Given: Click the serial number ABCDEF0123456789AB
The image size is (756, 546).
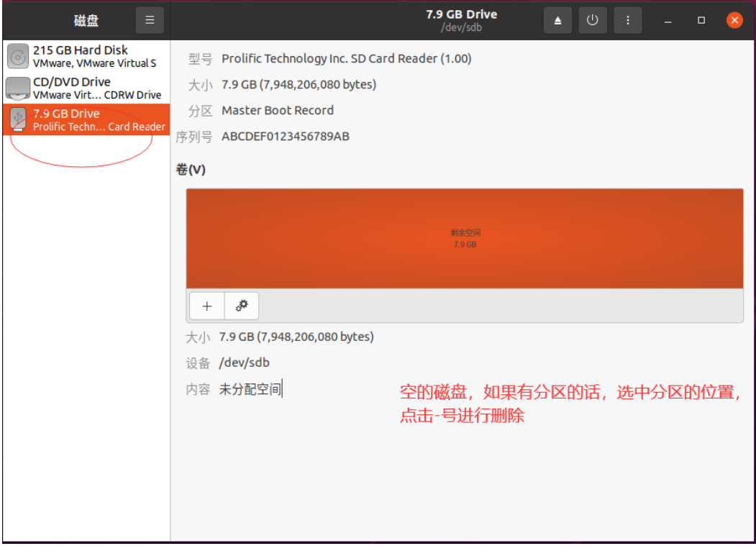Looking at the screenshot, I should pos(286,137).
